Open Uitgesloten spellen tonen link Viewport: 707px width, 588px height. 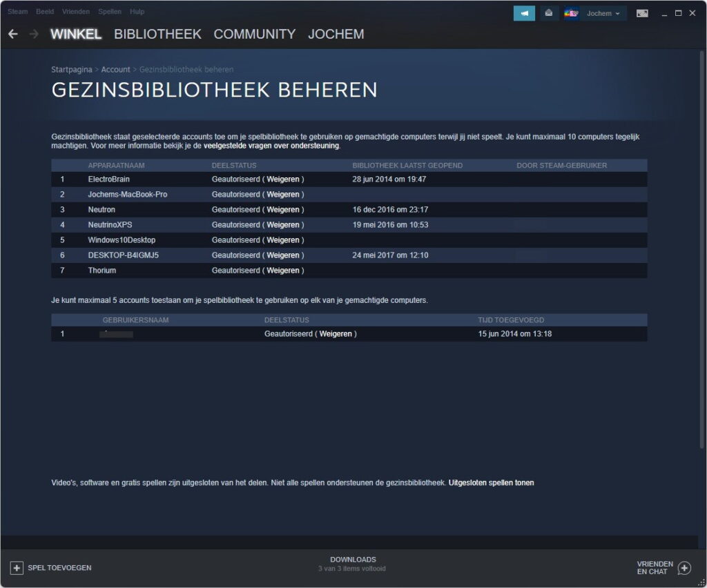point(491,482)
